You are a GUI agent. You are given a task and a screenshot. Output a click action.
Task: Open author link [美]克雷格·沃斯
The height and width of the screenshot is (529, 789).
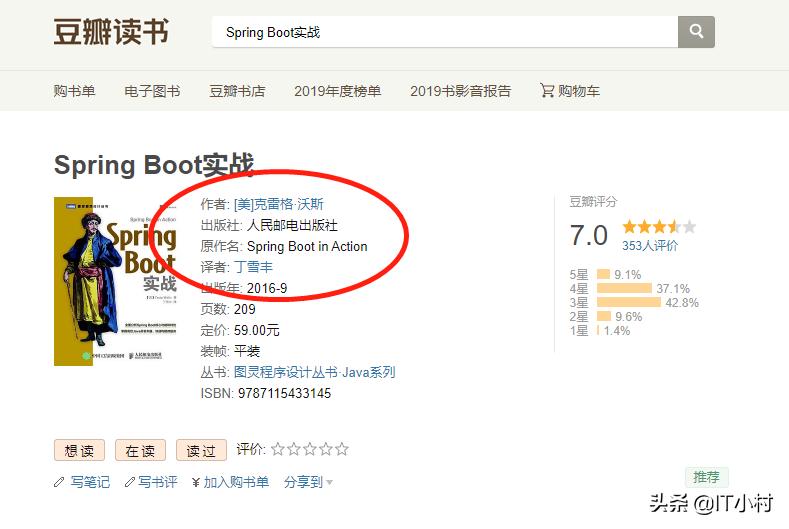coord(279,204)
